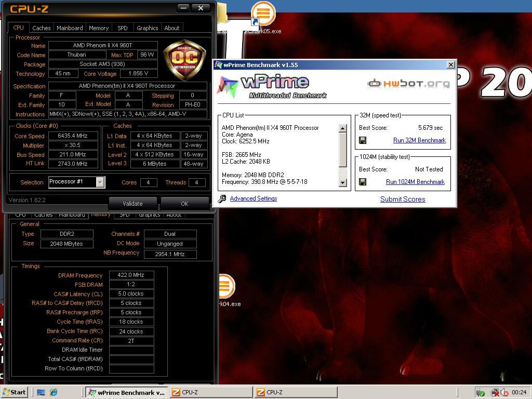Click the DRAM Frequency value 422.0 MHz

pos(131,275)
